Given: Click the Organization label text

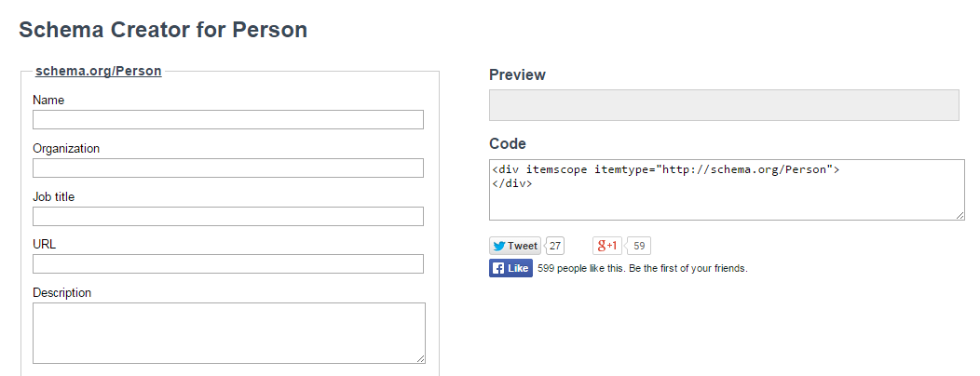Looking at the screenshot, I should 66,148.
